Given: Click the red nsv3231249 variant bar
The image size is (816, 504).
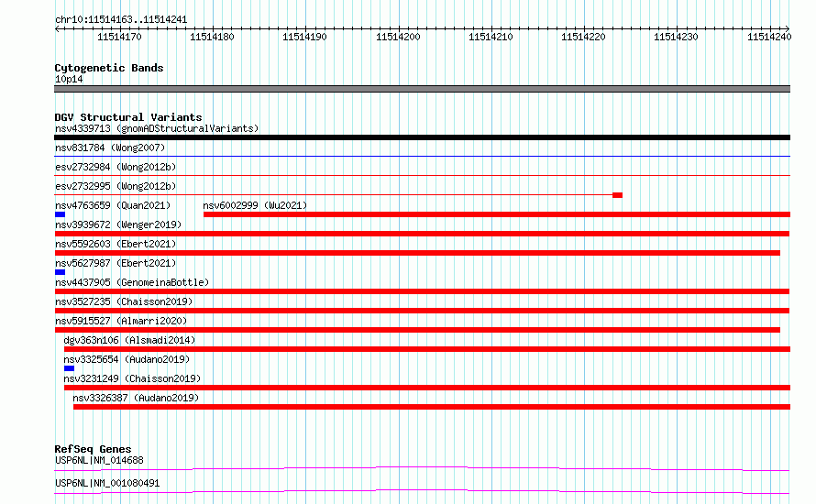Looking at the screenshot, I should click(x=427, y=388).
